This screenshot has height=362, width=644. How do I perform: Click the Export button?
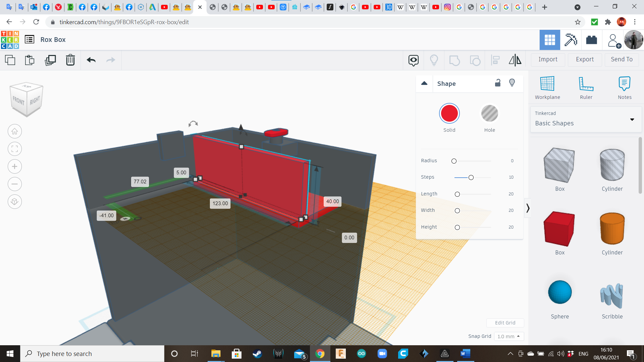click(585, 59)
